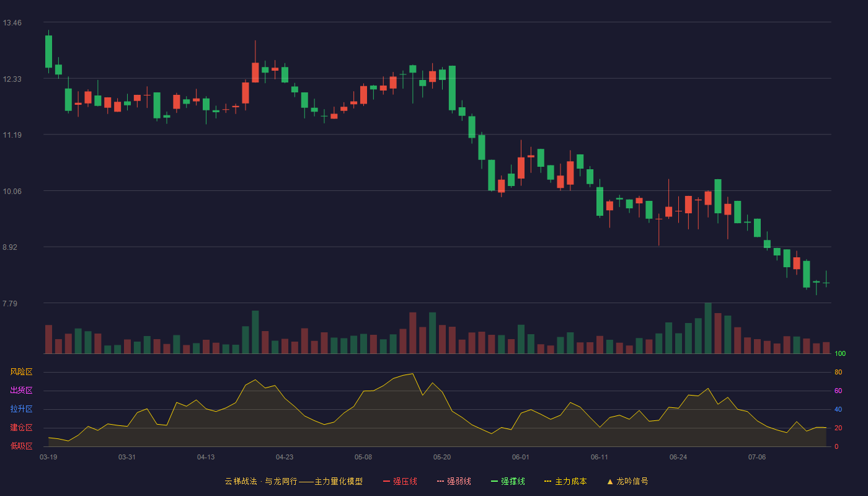Click the 13.46 price axis label
The image size is (868, 496).
pos(12,23)
